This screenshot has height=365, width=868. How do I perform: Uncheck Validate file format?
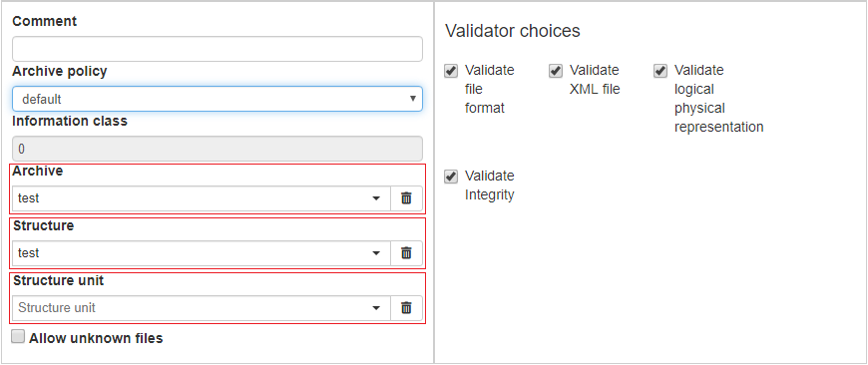pos(451,71)
